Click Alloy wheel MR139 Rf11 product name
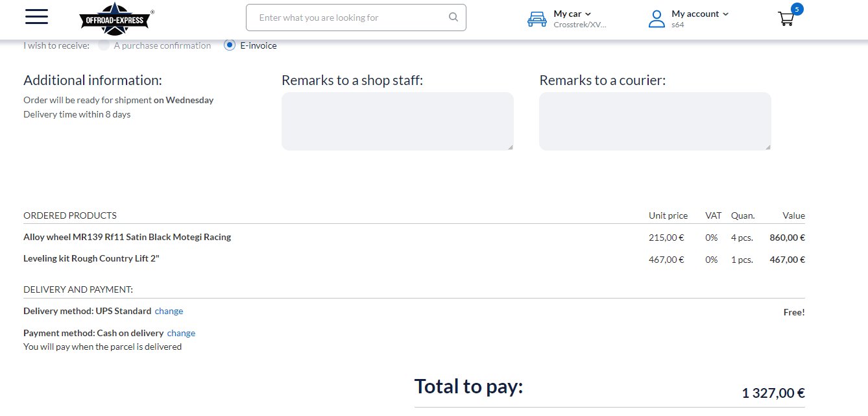 127,237
